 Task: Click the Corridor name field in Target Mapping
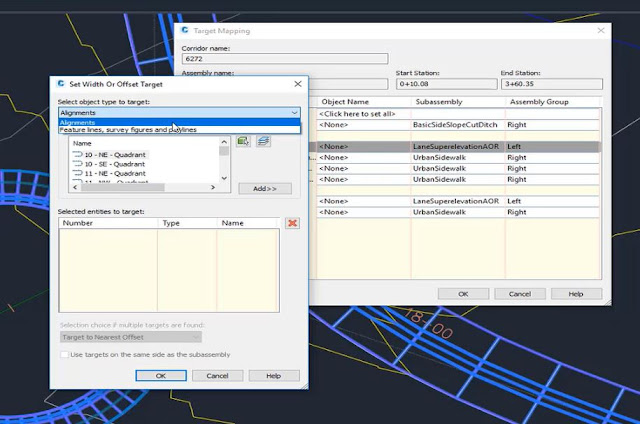(x=284, y=59)
